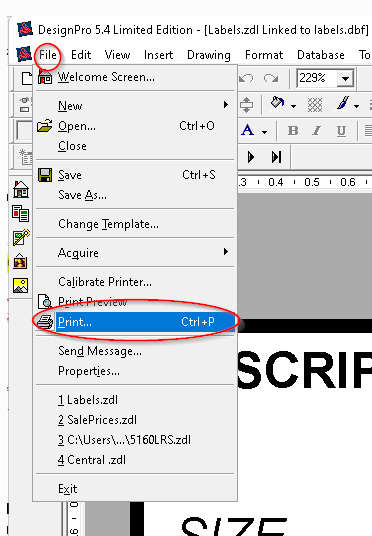Click the fill color paint bucket

point(277,103)
